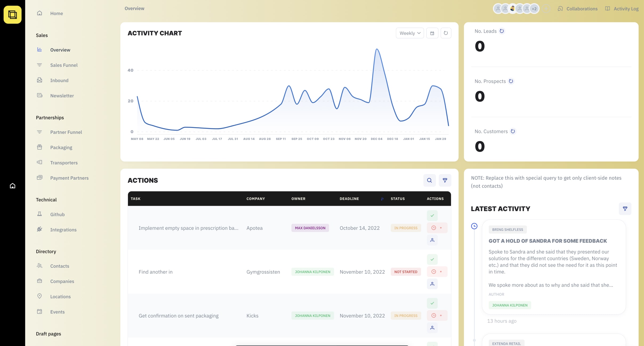Refresh the Activity Chart data
Image resolution: width=644 pixels, height=346 pixels.
click(446, 33)
